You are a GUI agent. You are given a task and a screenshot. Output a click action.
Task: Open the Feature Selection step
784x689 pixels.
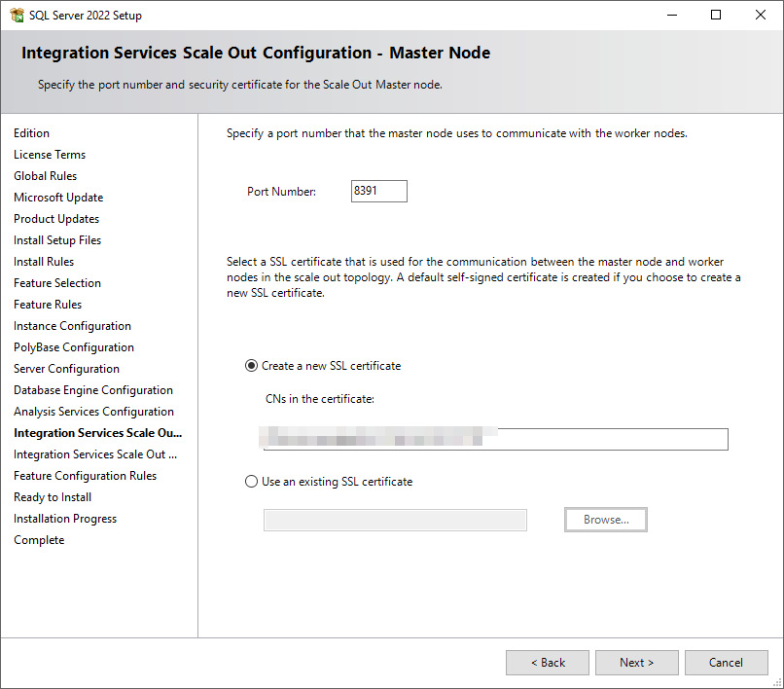(x=56, y=282)
